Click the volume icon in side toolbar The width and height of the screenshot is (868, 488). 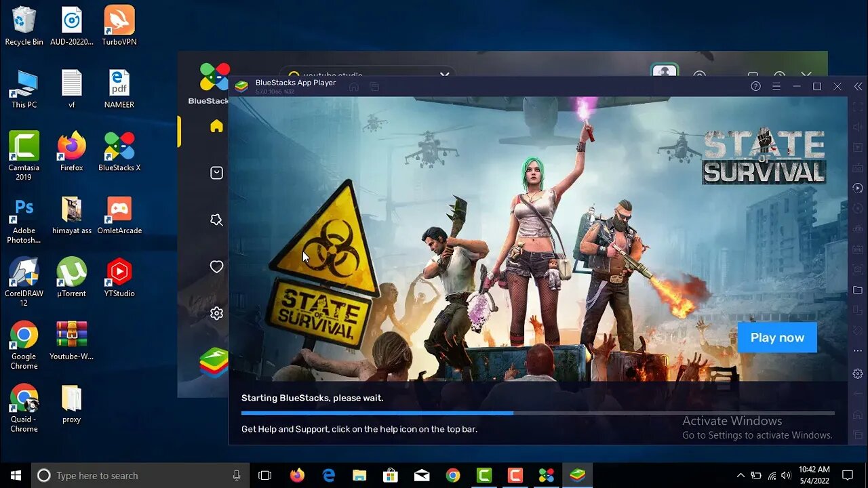coord(858,127)
